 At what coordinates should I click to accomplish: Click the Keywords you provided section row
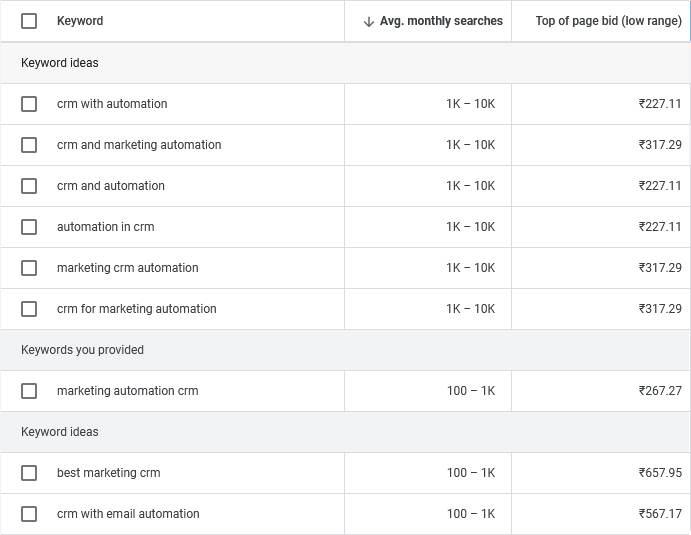pyautogui.click(x=82, y=350)
